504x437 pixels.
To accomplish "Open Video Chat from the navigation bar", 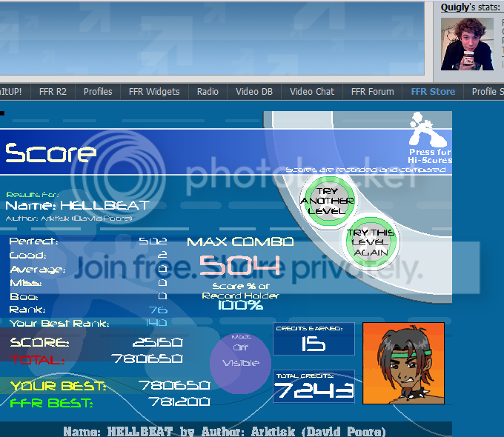I will pyautogui.click(x=312, y=92).
